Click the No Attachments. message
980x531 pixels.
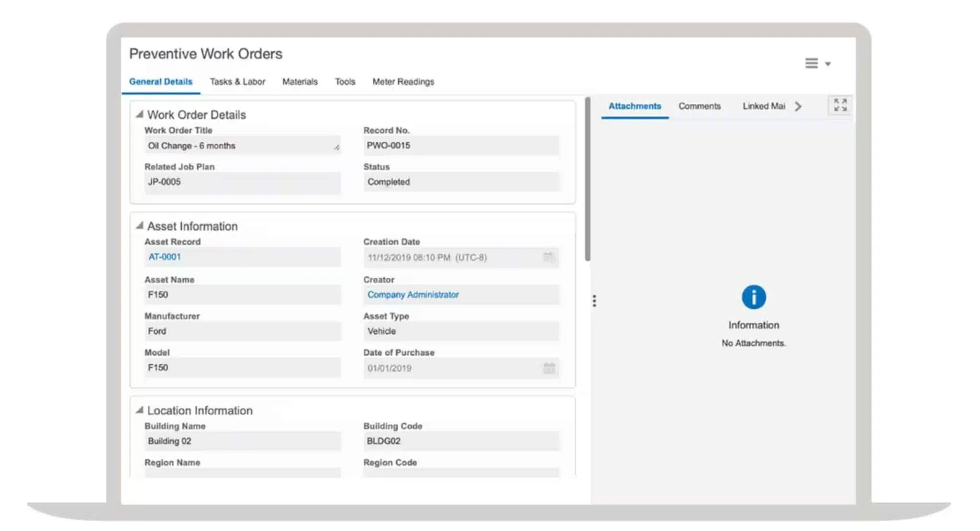754,343
